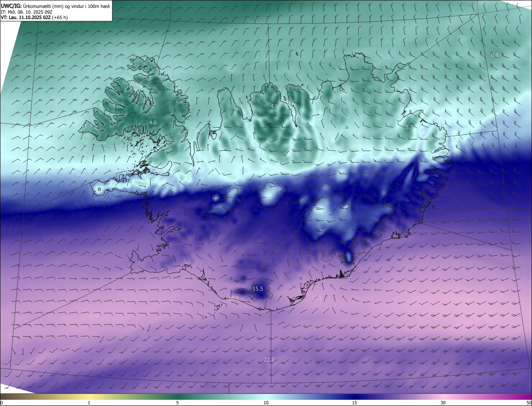Click the 0 tick label on the color scale
The width and height of the screenshot is (532, 406).
click(2, 403)
